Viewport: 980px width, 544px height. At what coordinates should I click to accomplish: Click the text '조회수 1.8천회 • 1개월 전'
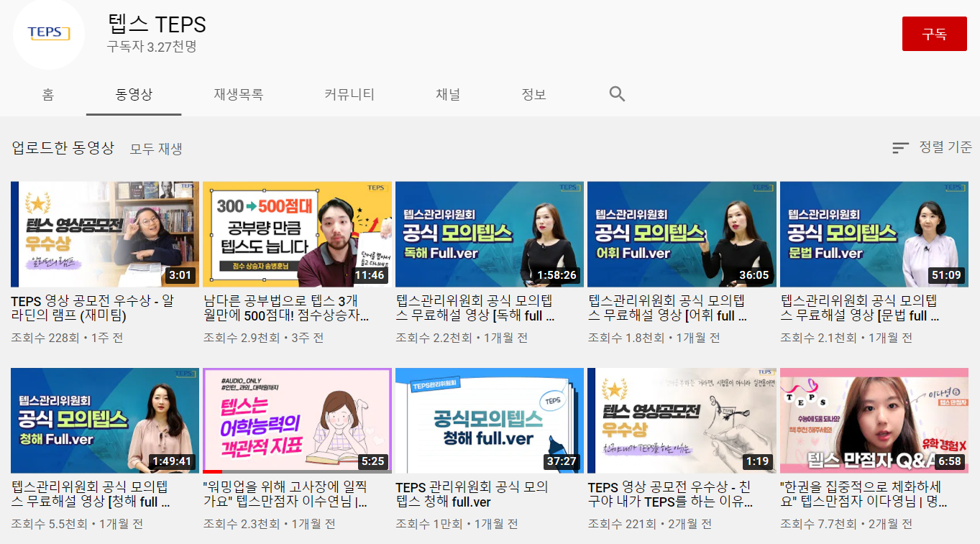[654, 338]
